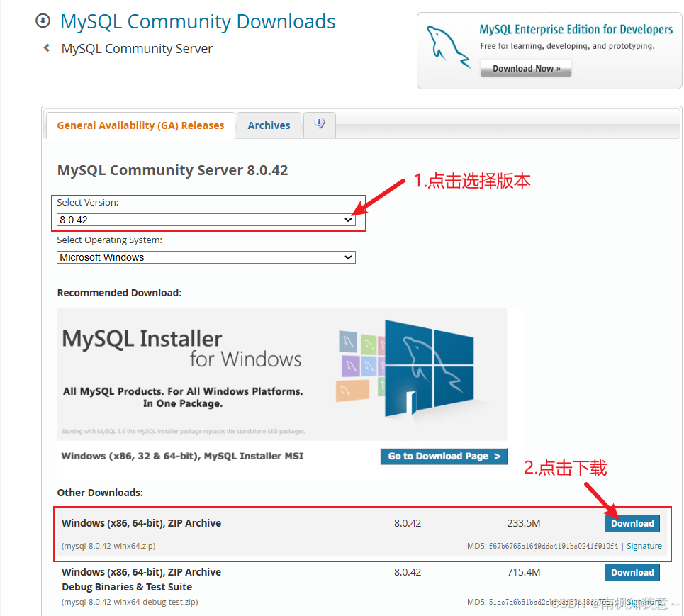Click the 233.5M file size value
Screen dimensions: 684x616
[x=524, y=523]
